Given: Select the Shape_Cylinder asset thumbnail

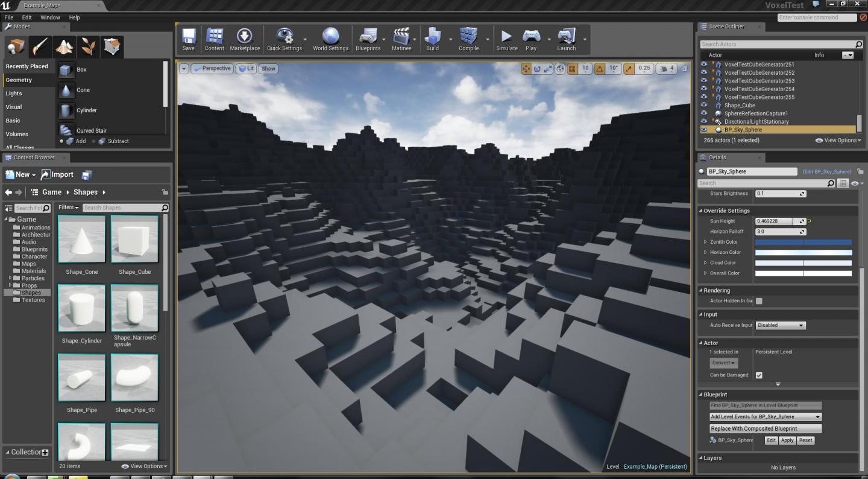Looking at the screenshot, I should [x=82, y=309].
